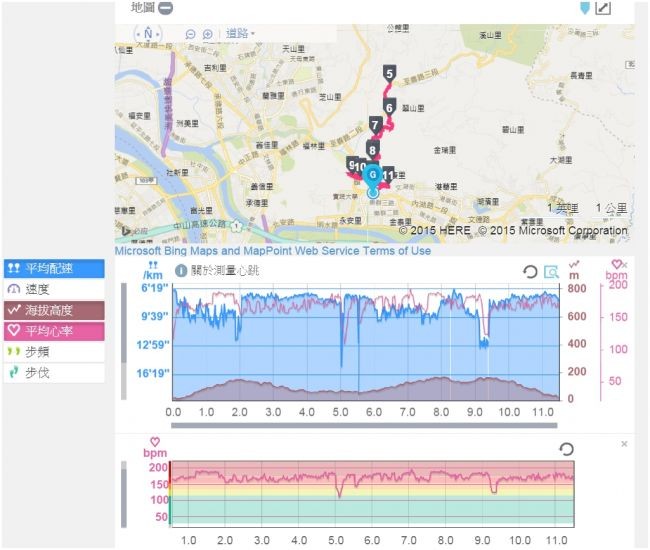The height and width of the screenshot is (550, 650).
Task: Open Microsoft Bing Maps Terms of Use link
Action: (273, 250)
